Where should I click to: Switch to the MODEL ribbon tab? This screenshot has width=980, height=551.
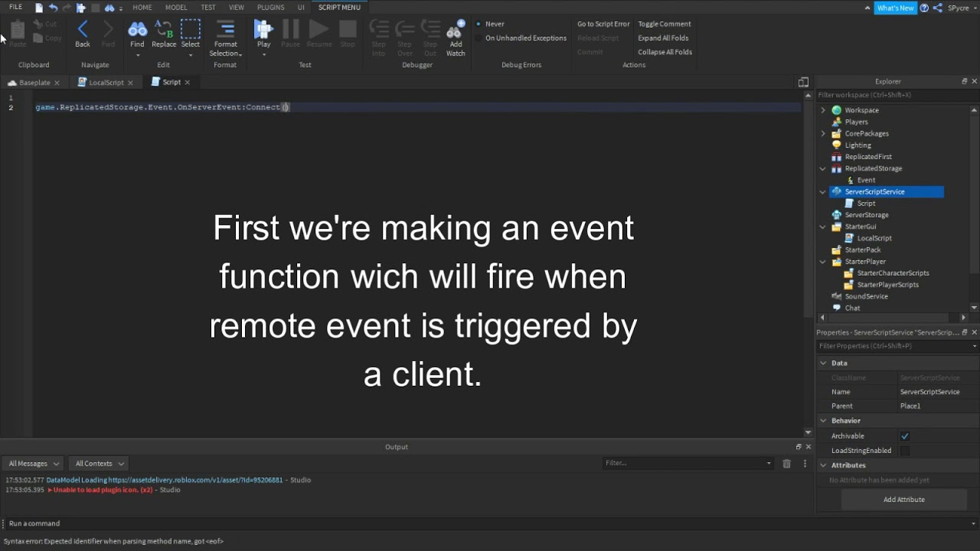click(x=176, y=8)
